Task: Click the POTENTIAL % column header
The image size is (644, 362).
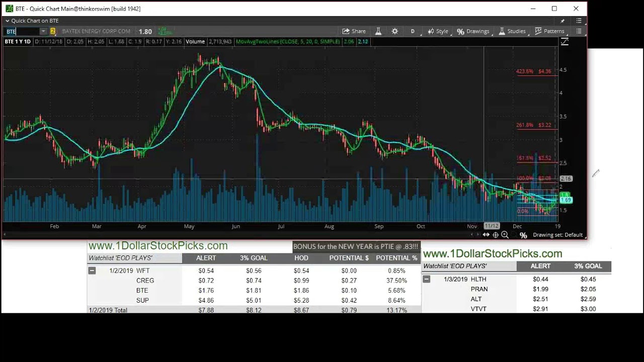Action: 396,258
